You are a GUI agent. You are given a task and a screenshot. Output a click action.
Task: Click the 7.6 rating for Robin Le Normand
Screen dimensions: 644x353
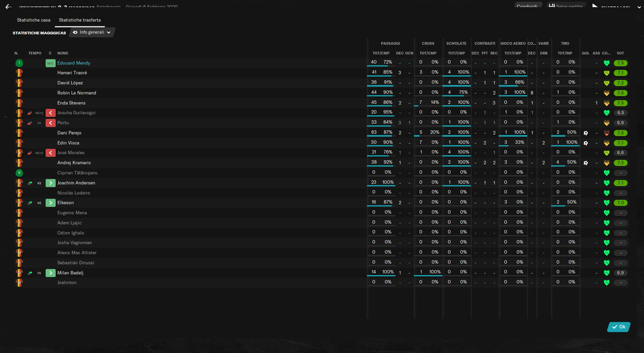click(620, 93)
